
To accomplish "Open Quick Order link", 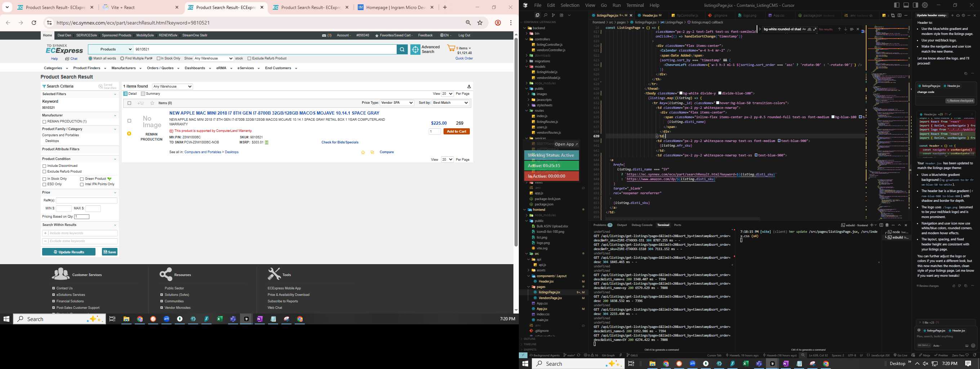I will coord(464,59).
